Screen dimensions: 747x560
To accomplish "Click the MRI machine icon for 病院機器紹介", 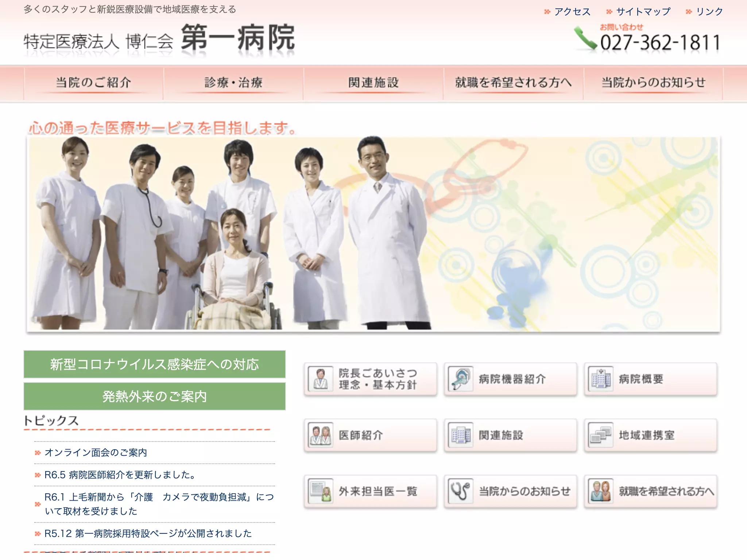I will coord(460,379).
